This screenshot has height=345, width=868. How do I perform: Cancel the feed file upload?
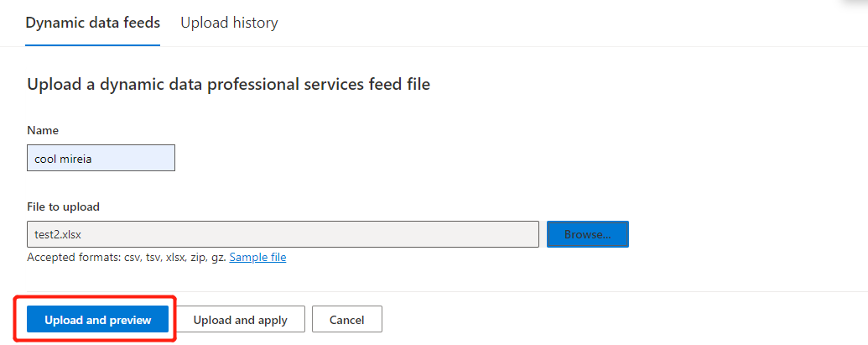point(347,320)
